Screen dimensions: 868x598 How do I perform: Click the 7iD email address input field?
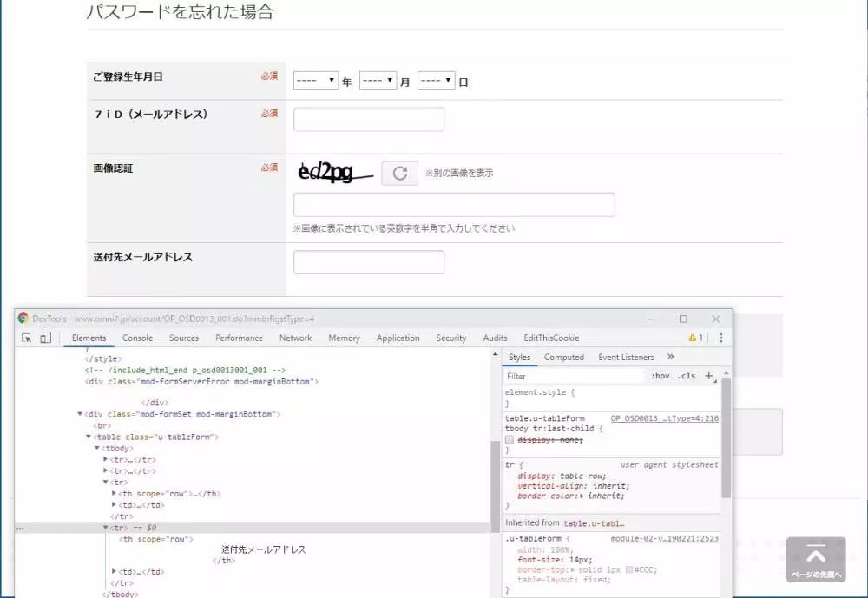pos(369,119)
